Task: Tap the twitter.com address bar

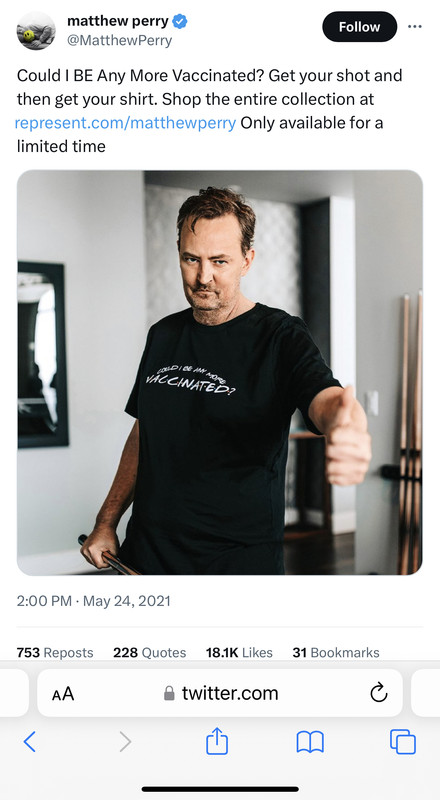Action: [x=220, y=693]
